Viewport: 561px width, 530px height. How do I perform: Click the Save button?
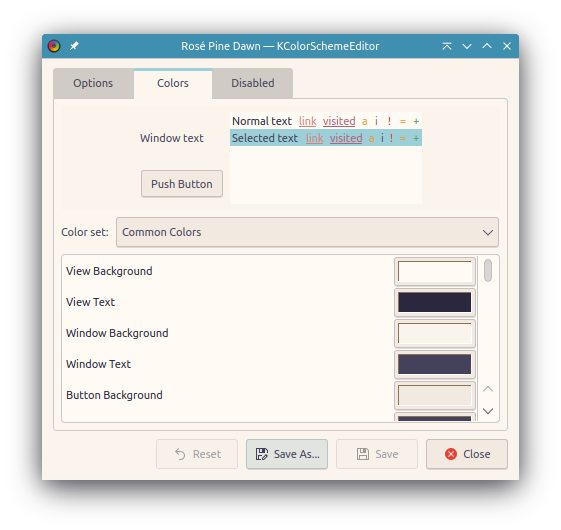tap(377, 454)
